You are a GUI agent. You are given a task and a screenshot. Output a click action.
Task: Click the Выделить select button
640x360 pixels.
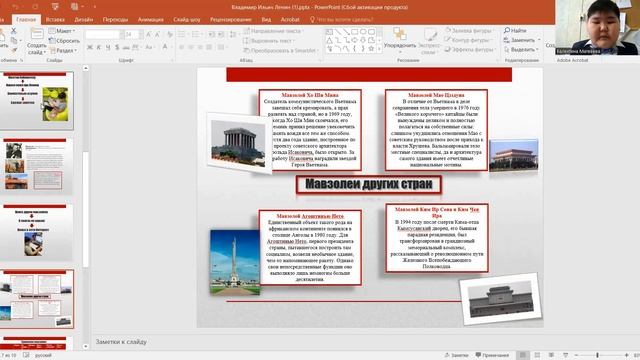(521, 49)
